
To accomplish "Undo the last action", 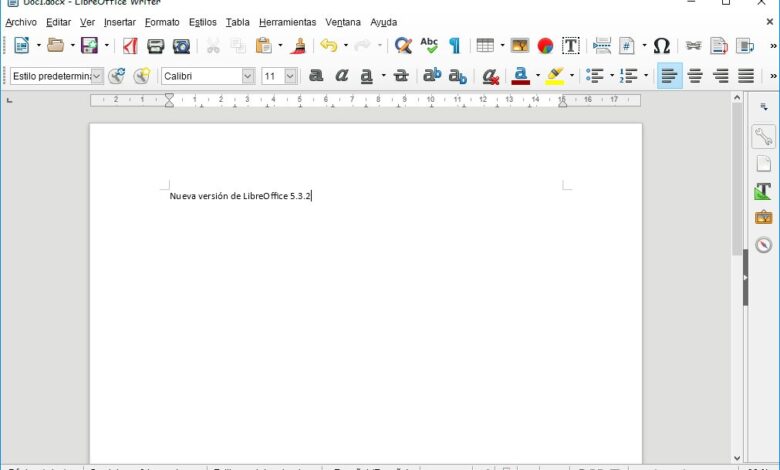I will click(328, 46).
